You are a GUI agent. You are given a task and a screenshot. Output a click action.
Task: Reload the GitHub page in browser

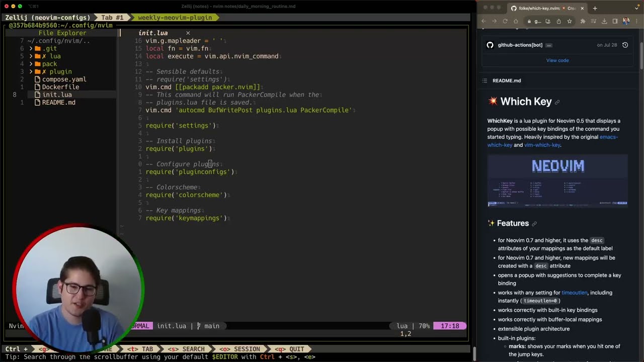coord(505,21)
